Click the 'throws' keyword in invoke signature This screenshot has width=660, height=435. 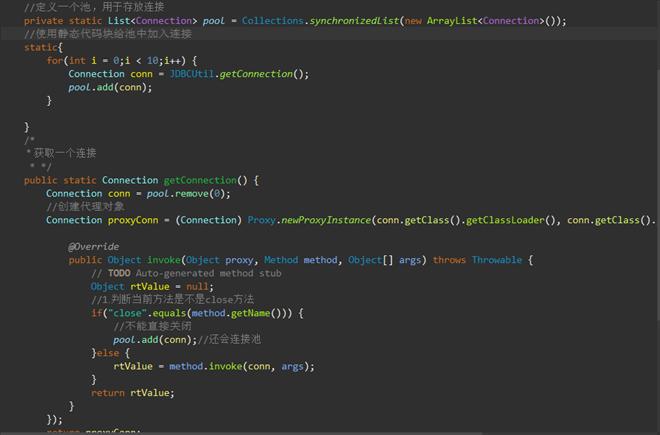(449, 260)
